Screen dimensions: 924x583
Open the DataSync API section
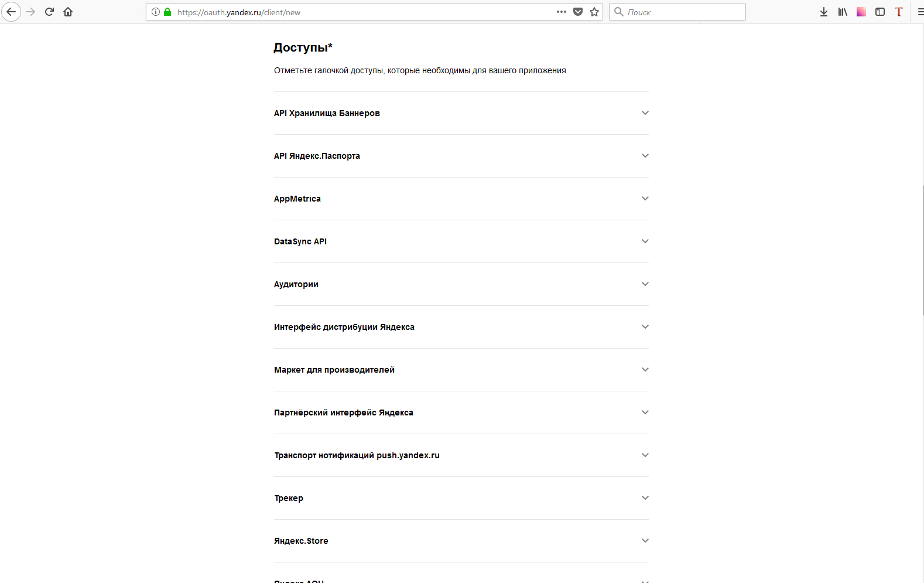(x=461, y=241)
